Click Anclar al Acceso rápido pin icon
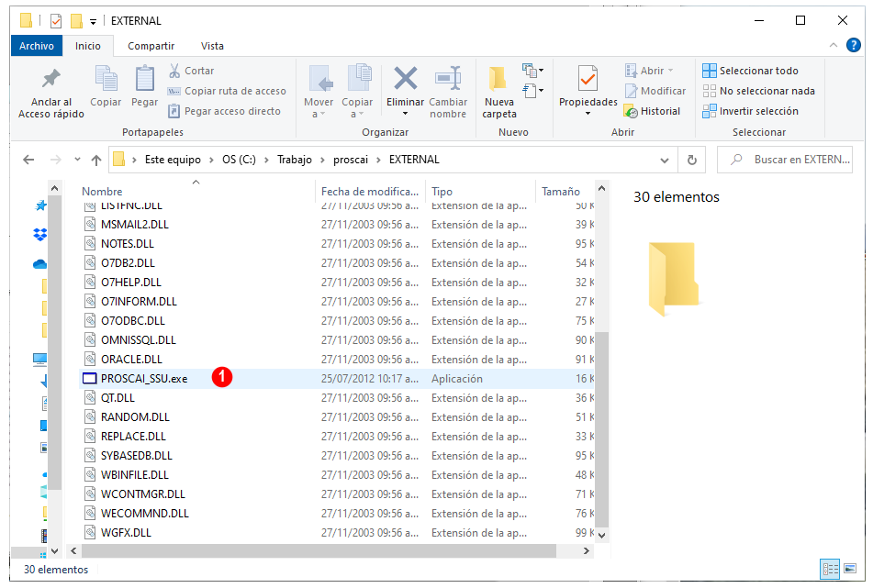The width and height of the screenshot is (873, 588). point(51,79)
